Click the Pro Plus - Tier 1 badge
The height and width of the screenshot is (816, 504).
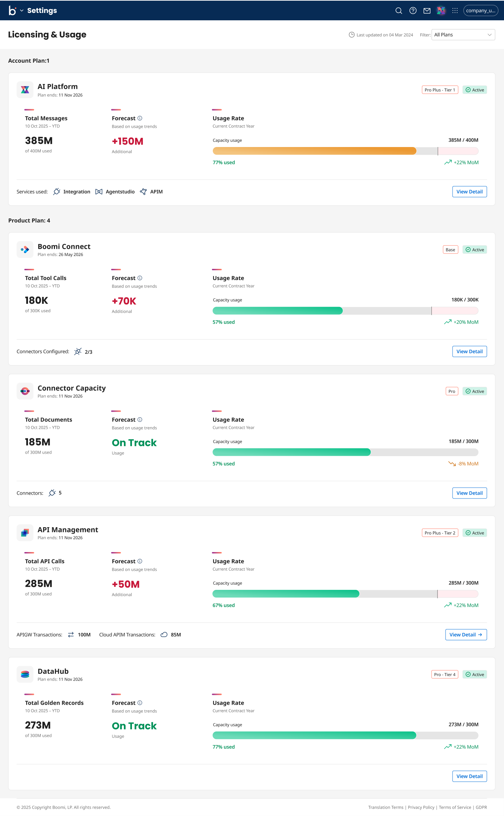440,90
